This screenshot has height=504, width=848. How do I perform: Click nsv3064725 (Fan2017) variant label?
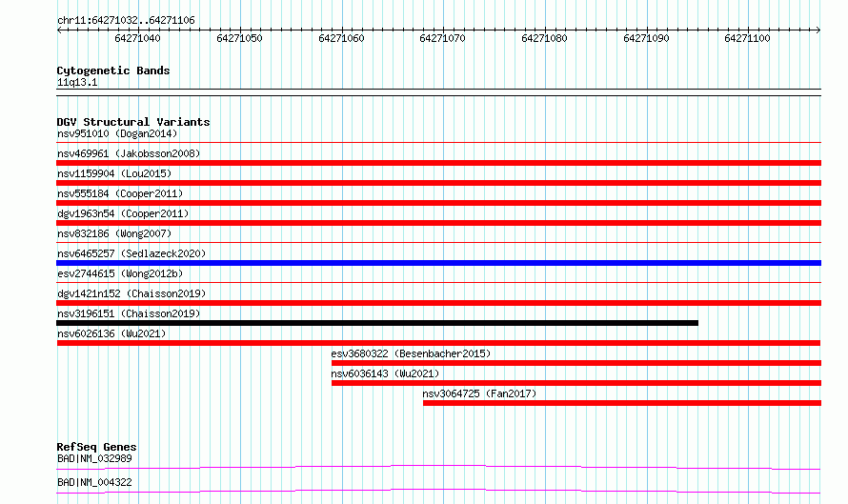pyautogui.click(x=479, y=393)
